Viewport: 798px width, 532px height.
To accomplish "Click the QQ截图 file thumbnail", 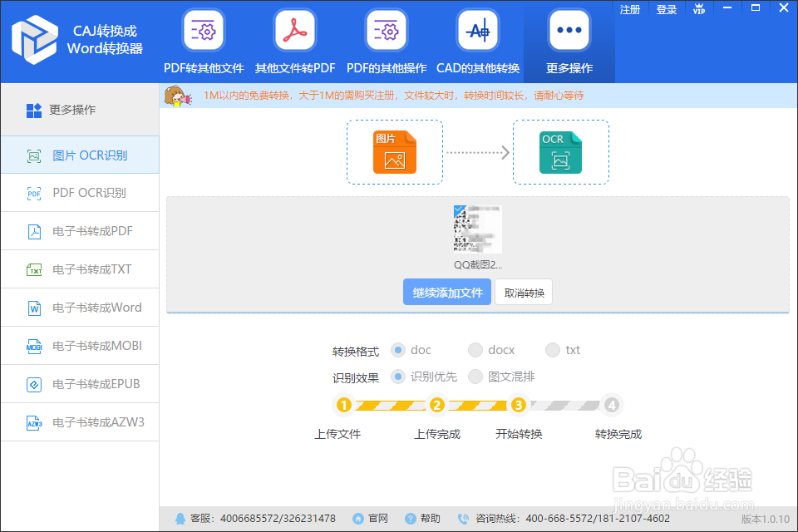I will 478,229.
